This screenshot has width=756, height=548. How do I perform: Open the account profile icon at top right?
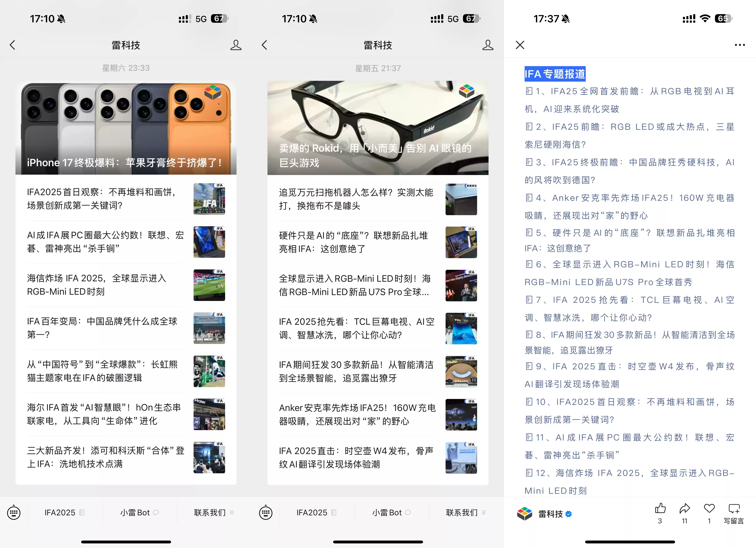pyautogui.click(x=236, y=44)
